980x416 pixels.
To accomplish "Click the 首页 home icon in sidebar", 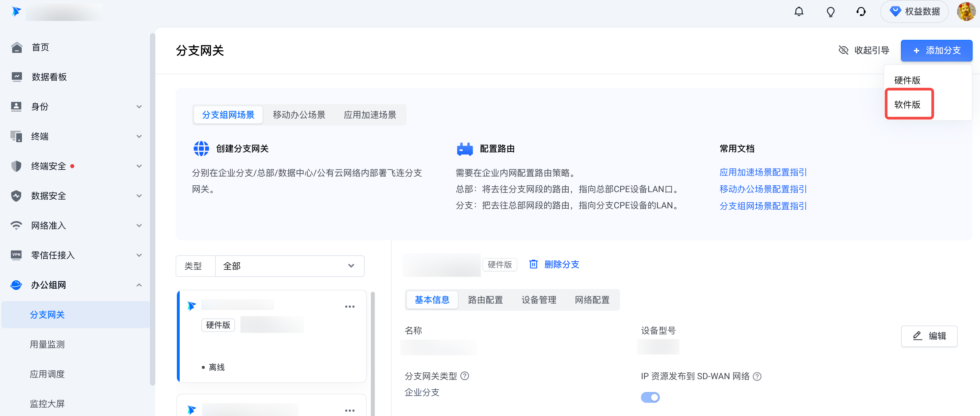I will point(16,47).
